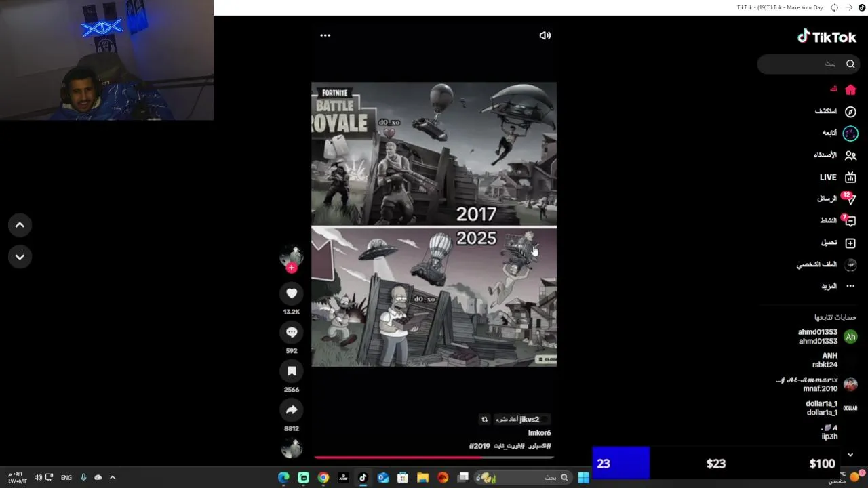Screen dimensions: 868x488
Task: Click the Fortnite video to pause
Action: coord(434,225)
